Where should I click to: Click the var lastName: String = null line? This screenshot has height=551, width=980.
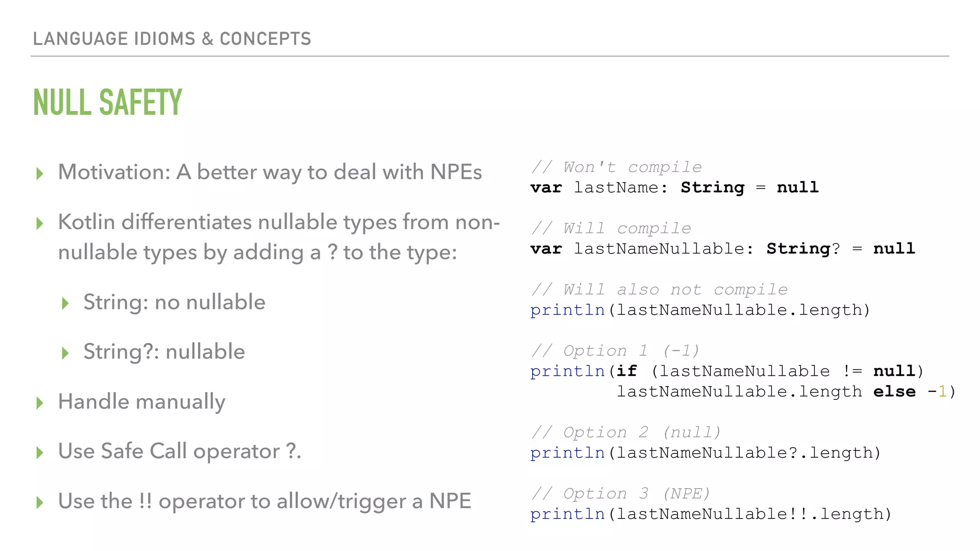click(x=674, y=187)
